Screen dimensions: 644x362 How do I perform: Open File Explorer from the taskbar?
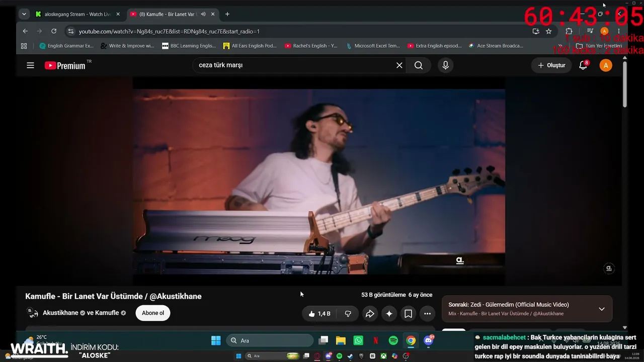[341, 340]
